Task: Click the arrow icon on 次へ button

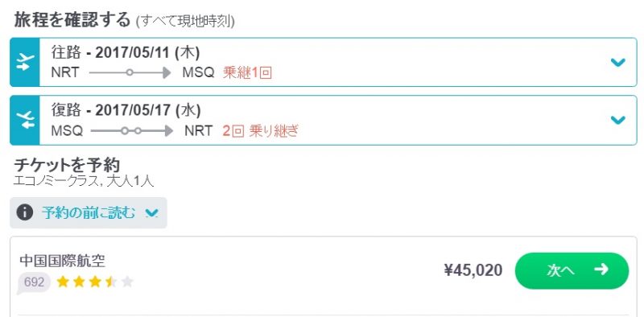Action: coord(601,270)
